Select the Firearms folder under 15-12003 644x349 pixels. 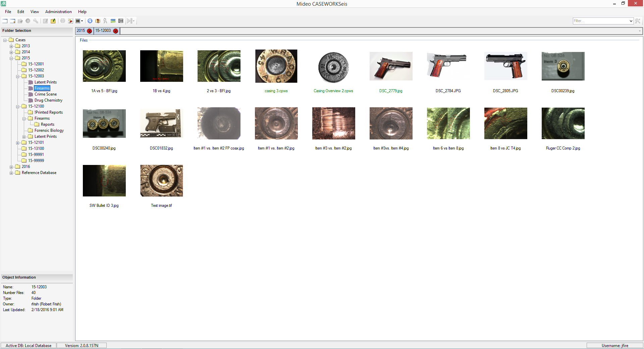[42, 88]
